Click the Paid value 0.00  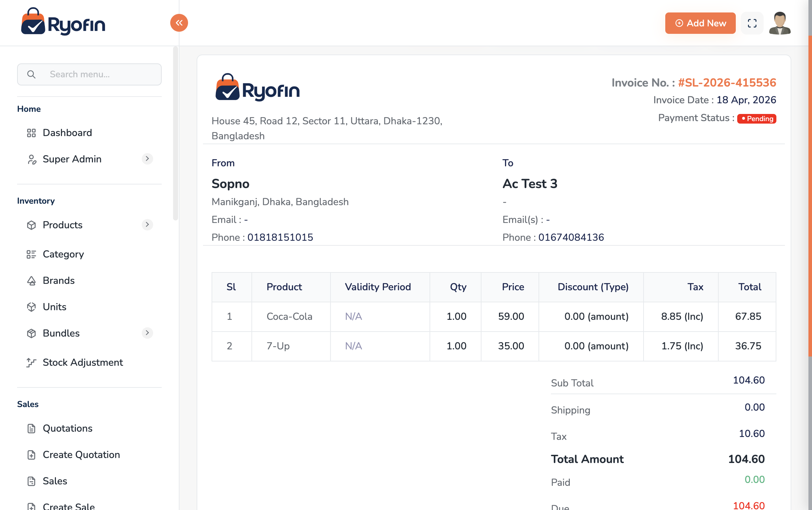click(x=755, y=480)
